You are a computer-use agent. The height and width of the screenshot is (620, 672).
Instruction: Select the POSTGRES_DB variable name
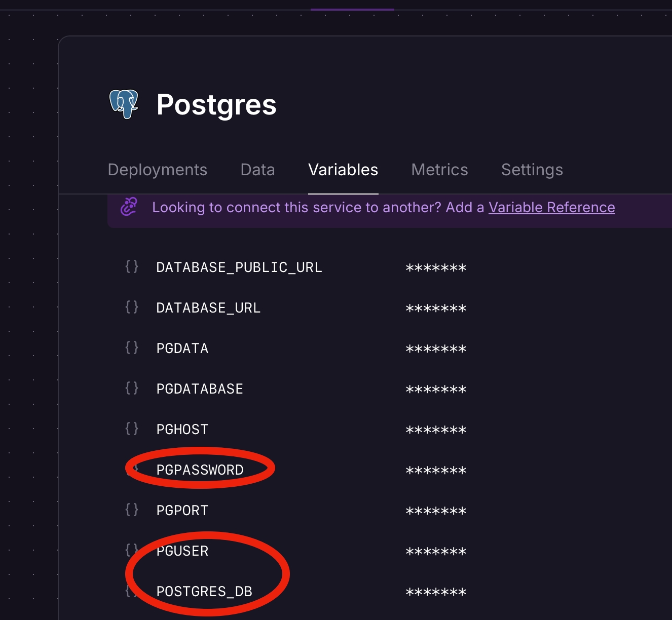coord(204,592)
